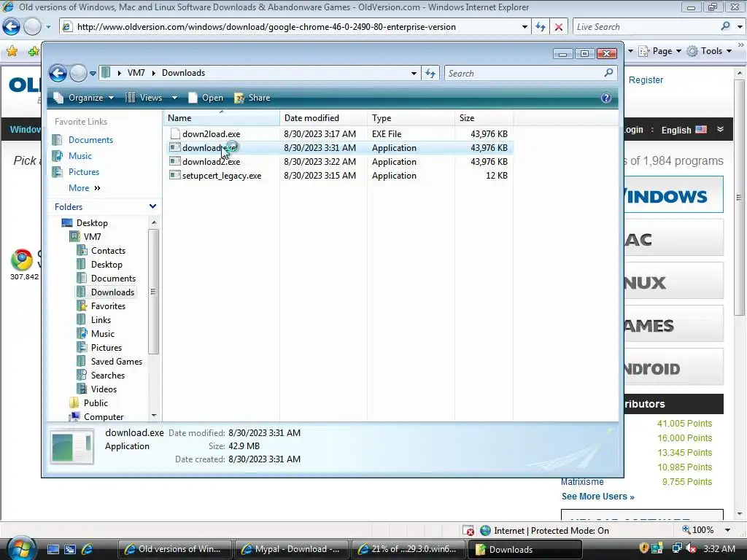
Task: Click Explorer forward navigation arrow
Action: tap(78, 74)
